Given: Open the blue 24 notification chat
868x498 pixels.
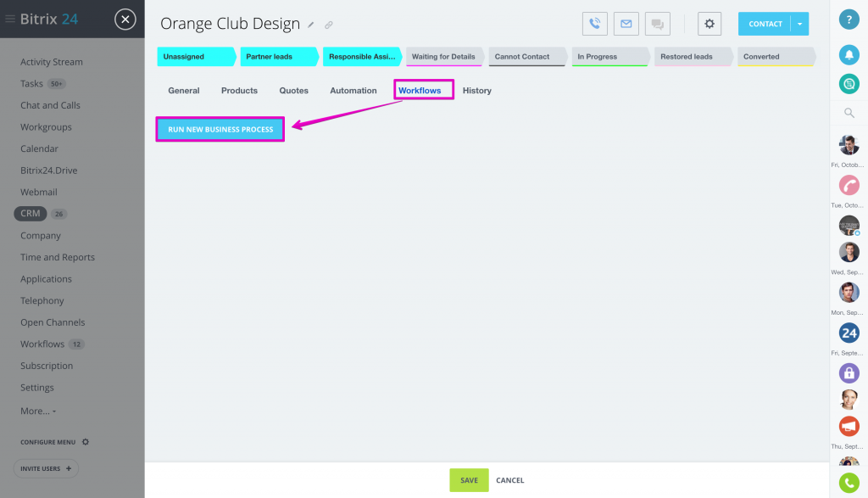Looking at the screenshot, I should 849,333.
